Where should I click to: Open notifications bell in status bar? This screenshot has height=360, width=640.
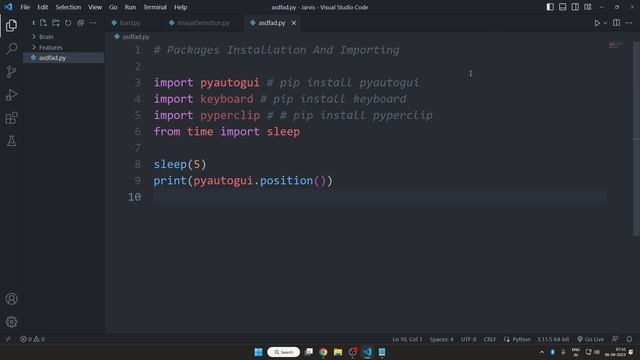point(629,339)
